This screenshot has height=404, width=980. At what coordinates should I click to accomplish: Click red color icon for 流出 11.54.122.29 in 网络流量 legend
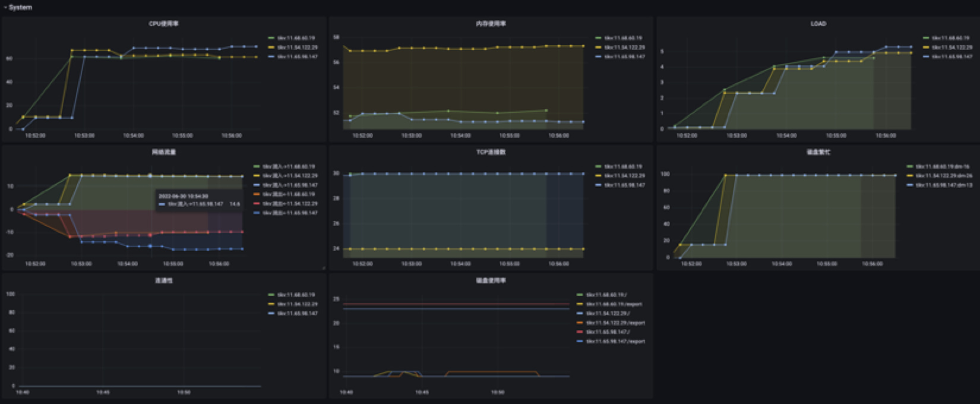pos(257,204)
